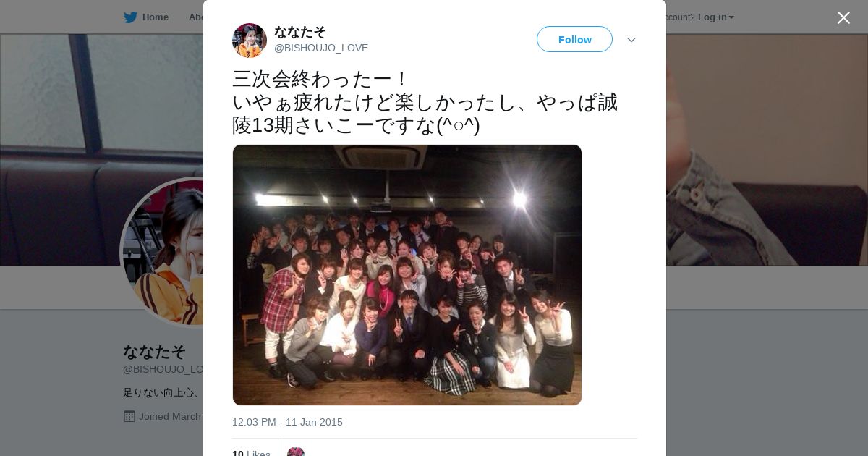Open the tweet timestamp 11 Jan 2015
Viewport: 868px width, 456px height.
(287, 422)
